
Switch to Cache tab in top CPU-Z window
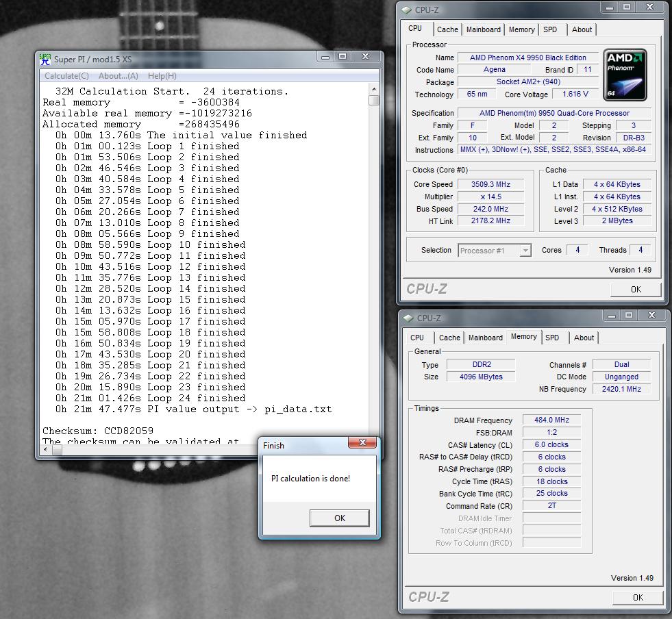(447, 29)
